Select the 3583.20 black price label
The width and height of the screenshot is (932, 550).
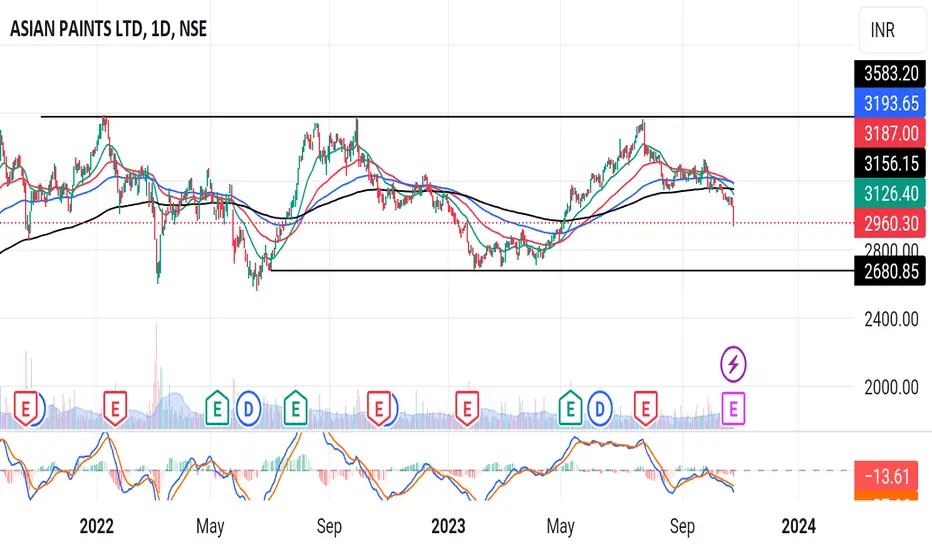[x=890, y=74]
